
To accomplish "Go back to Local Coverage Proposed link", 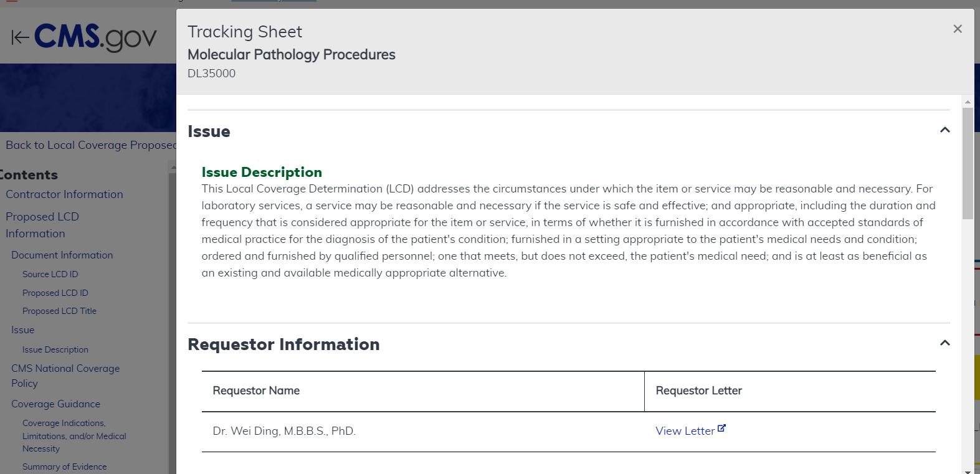I will [90, 145].
